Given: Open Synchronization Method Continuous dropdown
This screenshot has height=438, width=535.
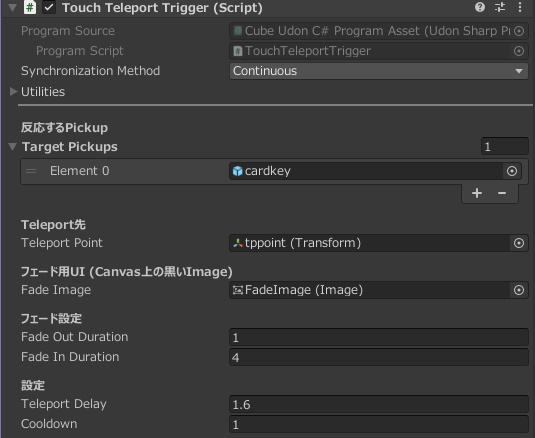Looking at the screenshot, I should pyautogui.click(x=379, y=71).
